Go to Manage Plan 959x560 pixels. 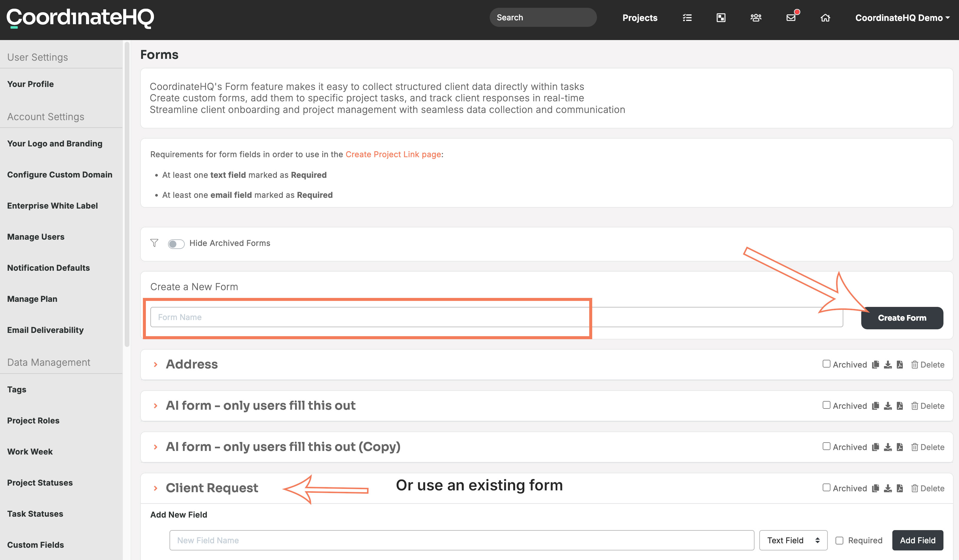[32, 299]
